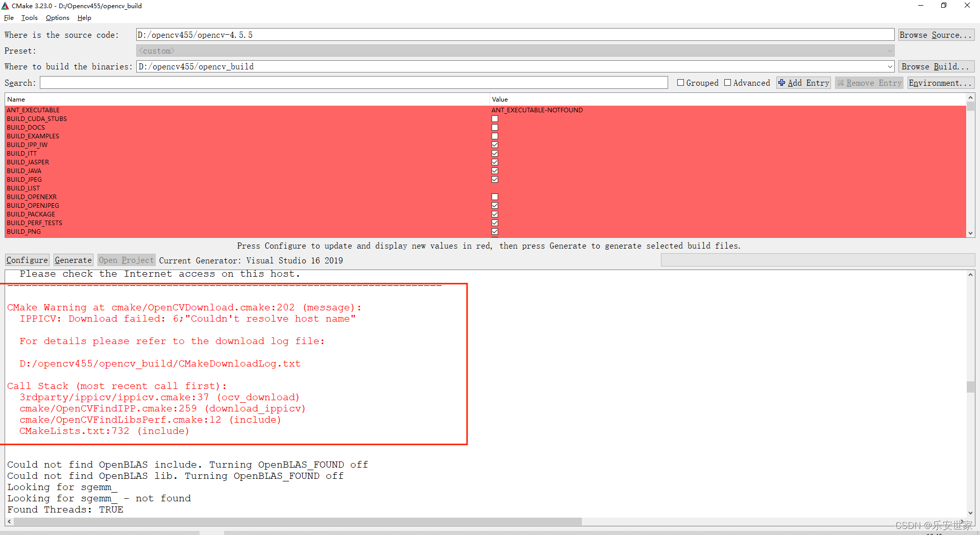Open the Help menu
980x535 pixels.
coord(84,18)
